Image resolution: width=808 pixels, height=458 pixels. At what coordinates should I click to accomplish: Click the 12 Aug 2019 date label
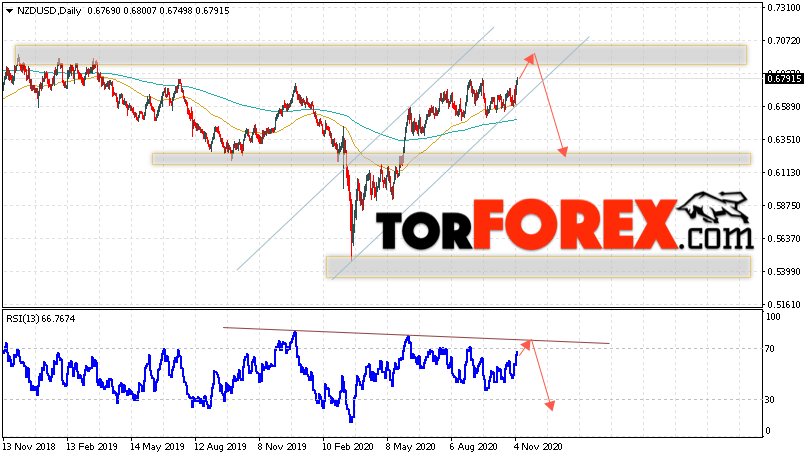[x=221, y=447]
